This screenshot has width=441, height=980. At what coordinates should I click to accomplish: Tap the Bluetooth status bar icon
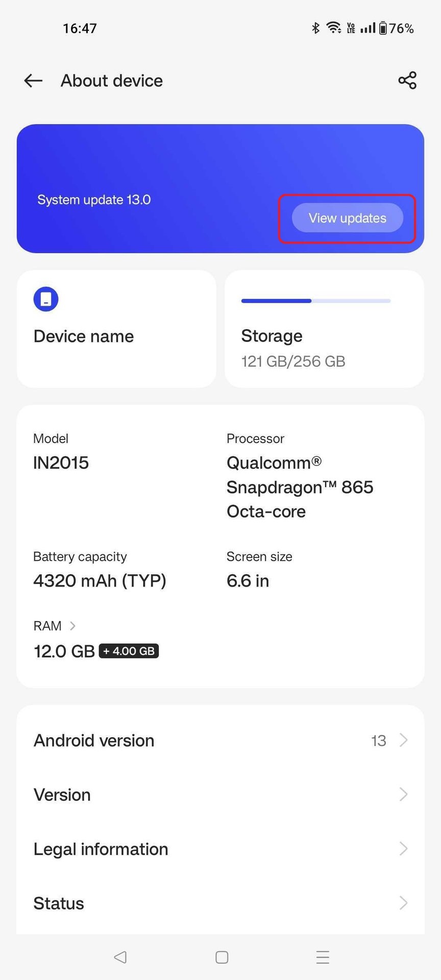(x=315, y=28)
